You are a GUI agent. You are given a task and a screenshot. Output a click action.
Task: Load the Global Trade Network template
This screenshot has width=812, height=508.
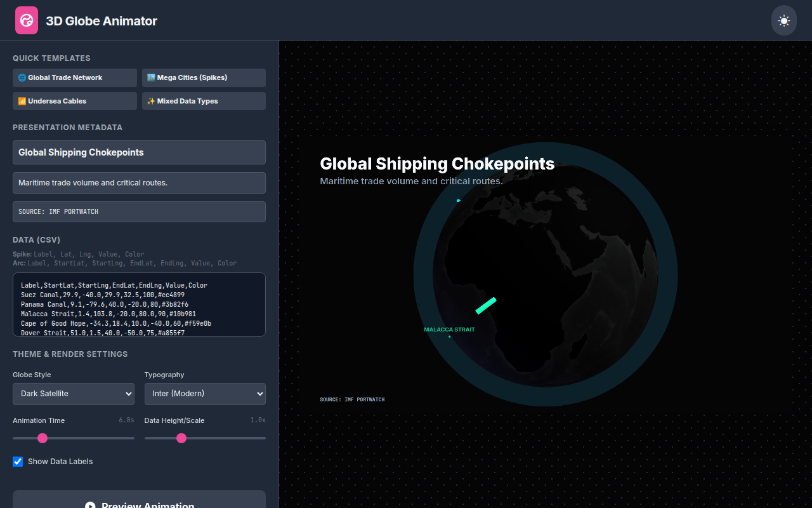[75, 77]
